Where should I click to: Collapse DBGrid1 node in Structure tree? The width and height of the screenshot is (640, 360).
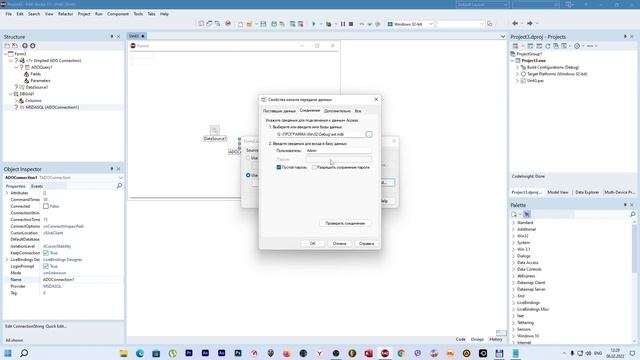[x=11, y=94]
